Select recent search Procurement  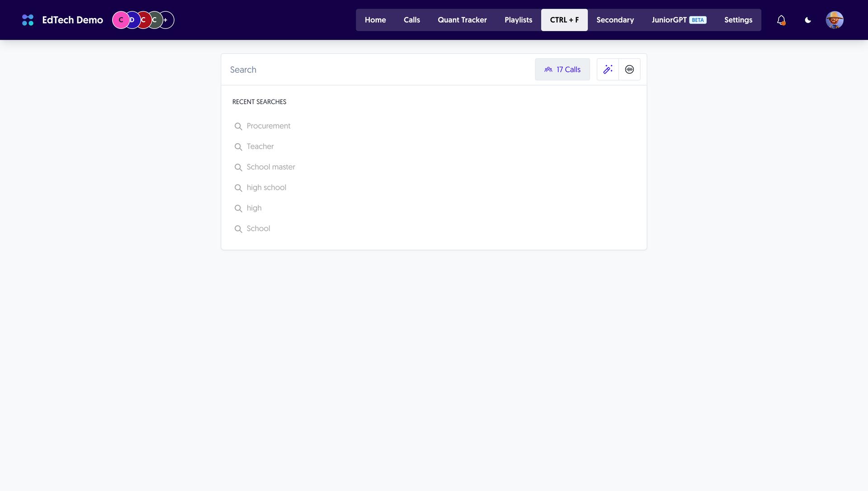pos(269,126)
